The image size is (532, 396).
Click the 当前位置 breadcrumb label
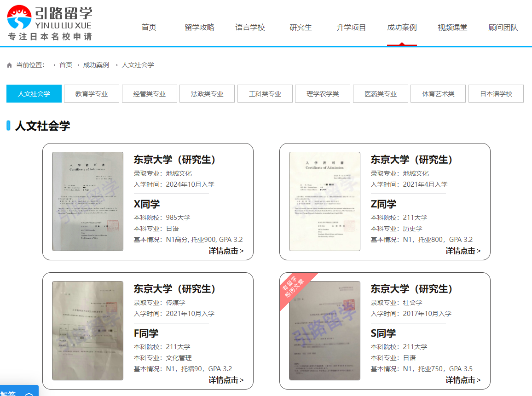(x=30, y=65)
